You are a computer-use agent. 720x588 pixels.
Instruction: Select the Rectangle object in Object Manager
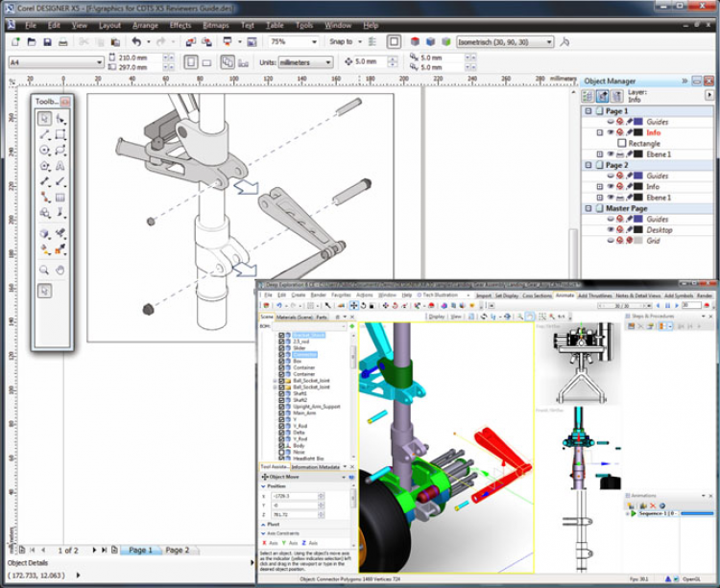(x=639, y=144)
